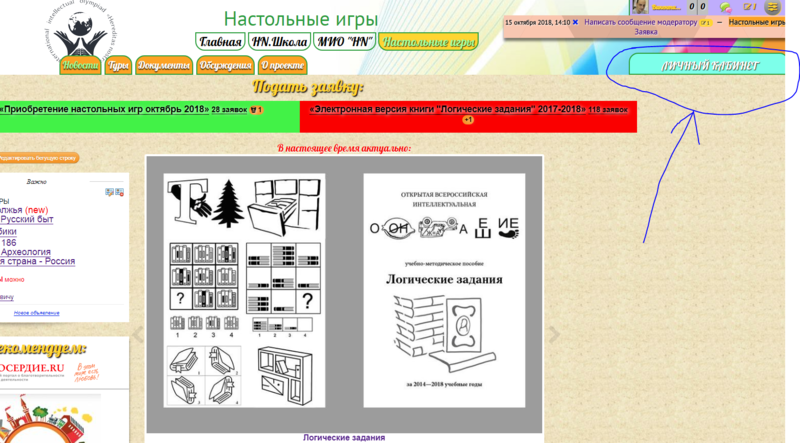Open the settings sliders icon in top bar
This screenshot has width=800, height=443.
click(773, 7)
